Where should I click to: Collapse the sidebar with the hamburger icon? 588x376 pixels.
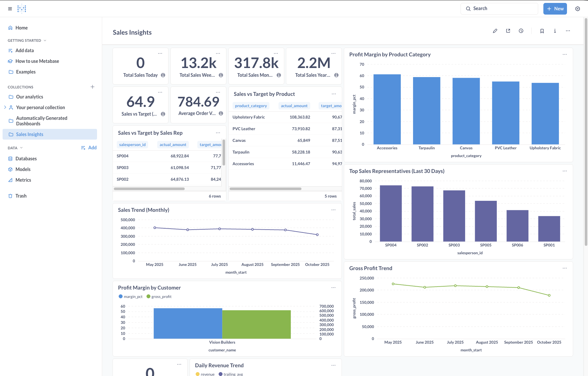(10, 8)
